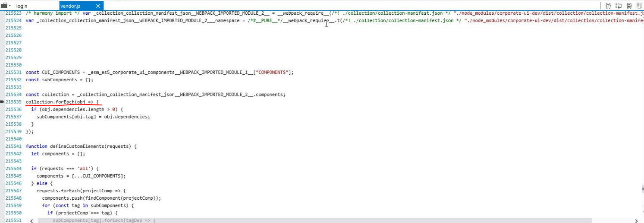Click the underlined 'collection.forEach(obj => {' line
Image resolution: width=644 pixels, height=223 pixels.
point(63,102)
